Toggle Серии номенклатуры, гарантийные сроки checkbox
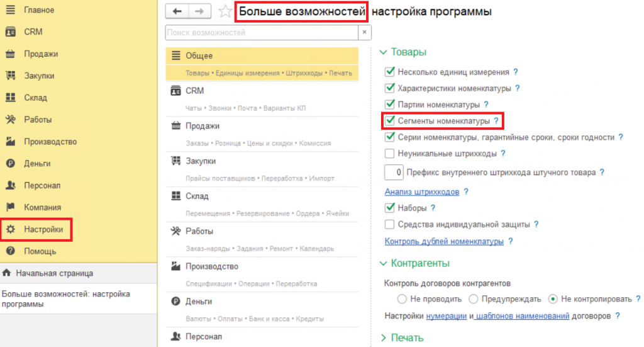Viewport: 644px width, 347px height. tap(390, 137)
